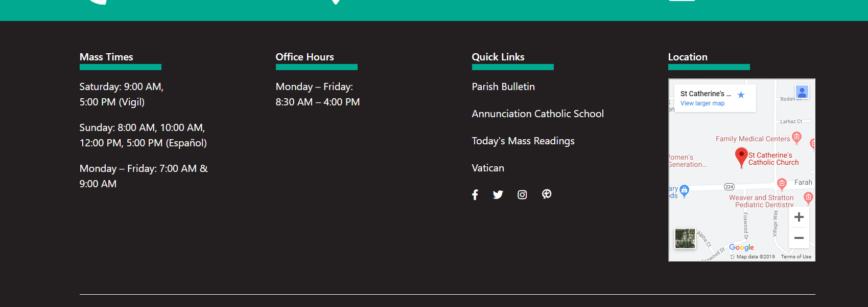Zoom out on the map
This screenshot has height=307, width=868.
pyautogui.click(x=799, y=238)
